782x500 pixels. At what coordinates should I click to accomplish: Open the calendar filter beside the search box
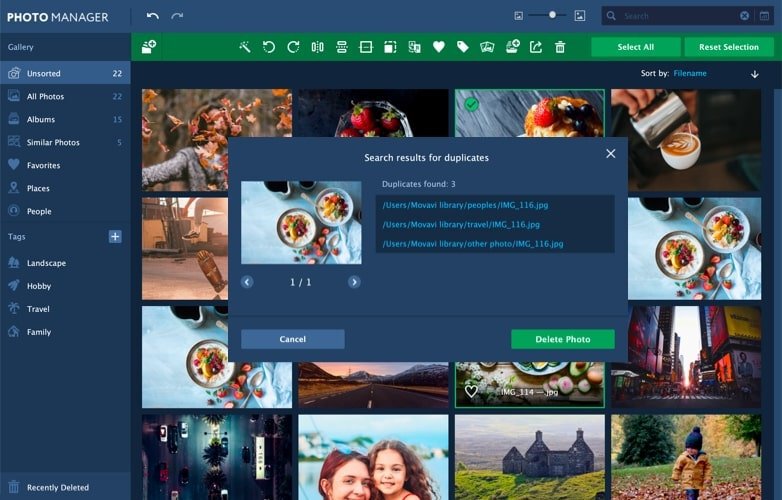click(764, 16)
